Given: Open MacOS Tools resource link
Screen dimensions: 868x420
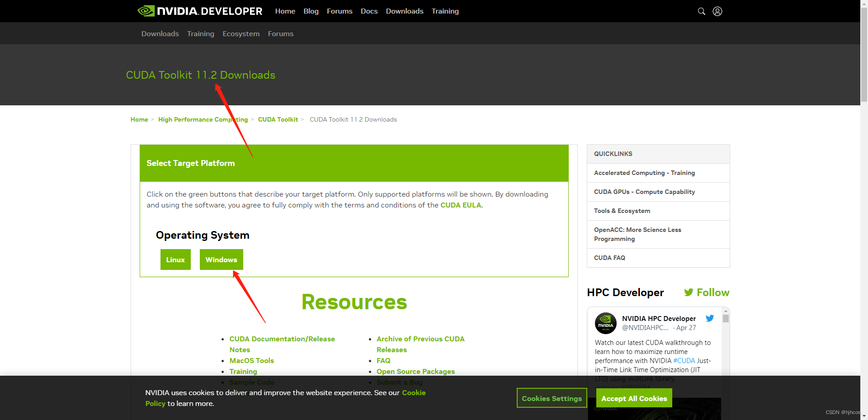Looking at the screenshot, I should pyautogui.click(x=252, y=360).
